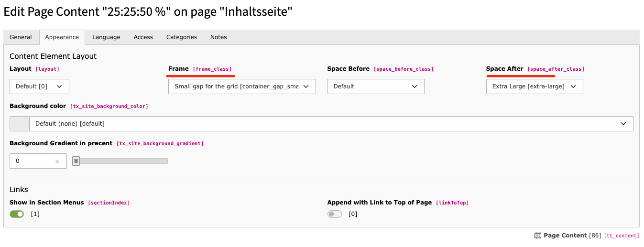The height and width of the screenshot is (247, 644).
Task: Select the Categories tab
Action: coord(182,37)
